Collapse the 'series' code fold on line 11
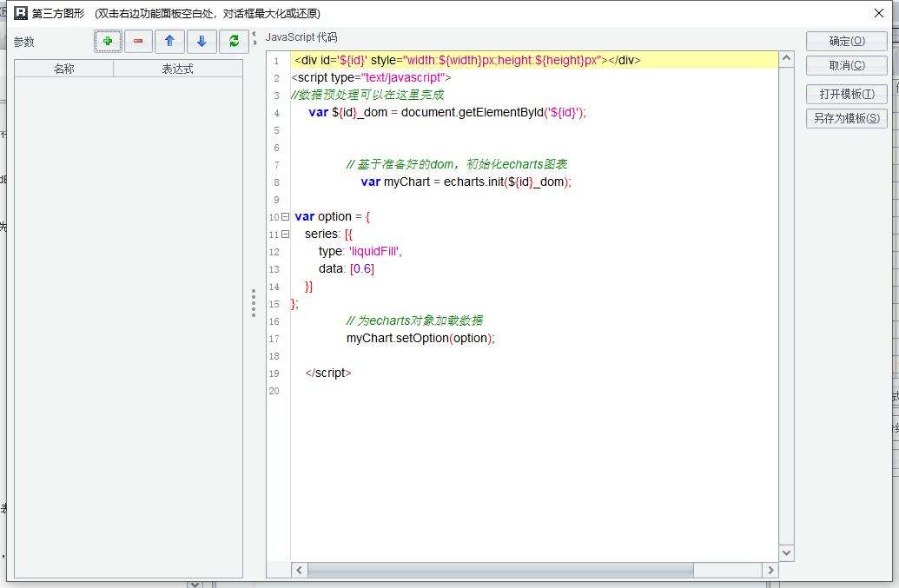 tap(285, 235)
